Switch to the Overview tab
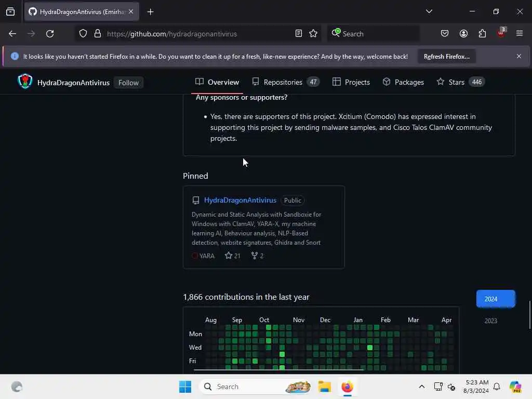This screenshot has height=399, width=532. [x=217, y=82]
